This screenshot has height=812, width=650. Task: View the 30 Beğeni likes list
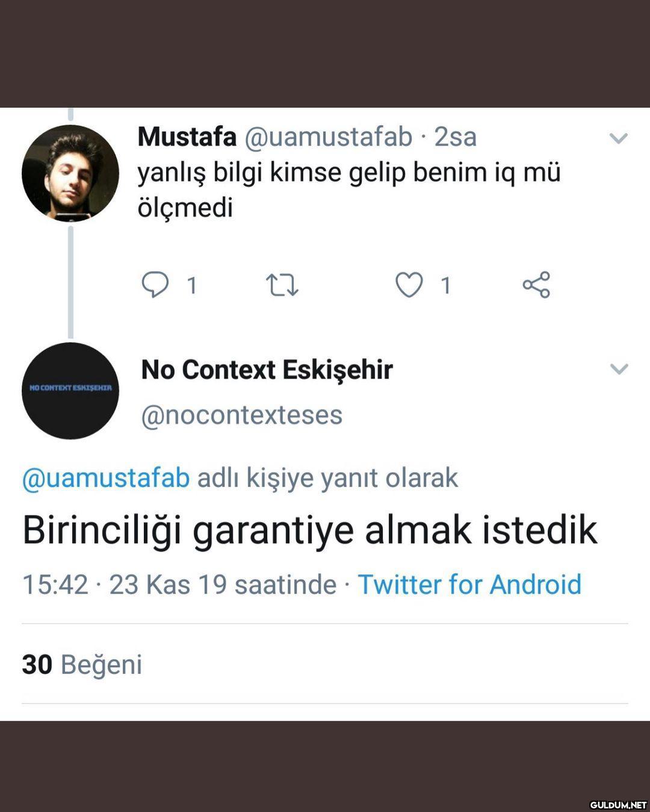[x=82, y=665]
